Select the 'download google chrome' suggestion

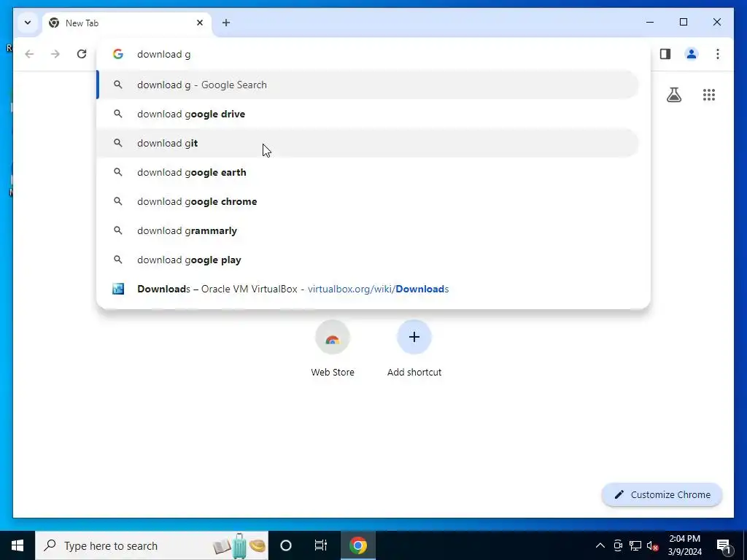click(368, 201)
